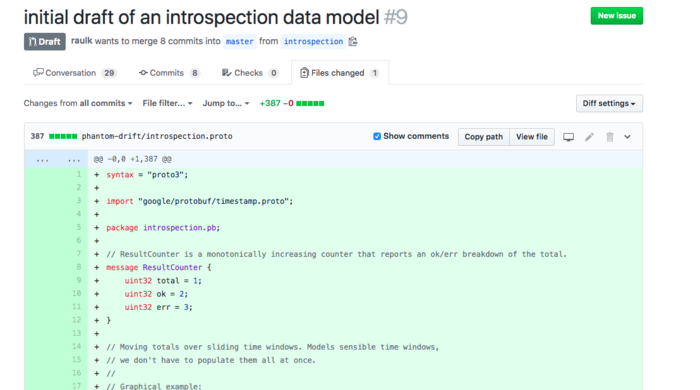Image resolution: width=700 pixels, height=390 pixels.
Task: Click the Checks tab checklist icon
Action: (x=226, y=73)
